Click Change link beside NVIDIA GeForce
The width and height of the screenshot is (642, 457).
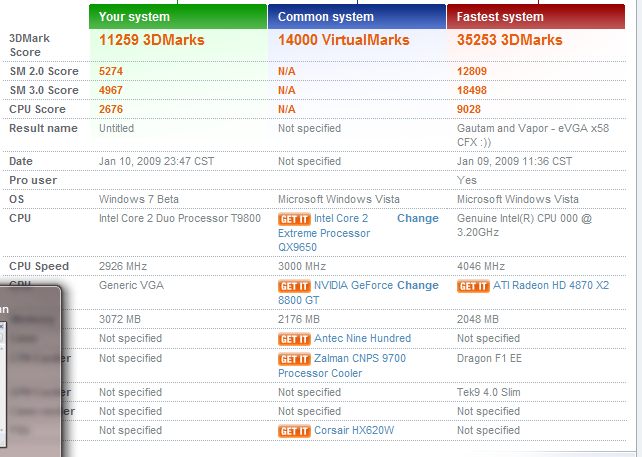tap(418, 285)
